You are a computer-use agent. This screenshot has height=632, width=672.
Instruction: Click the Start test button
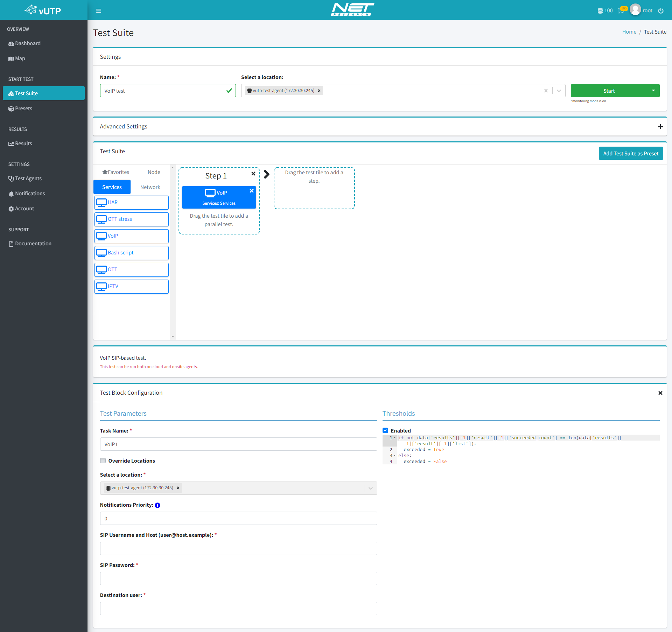pos(608,90)
